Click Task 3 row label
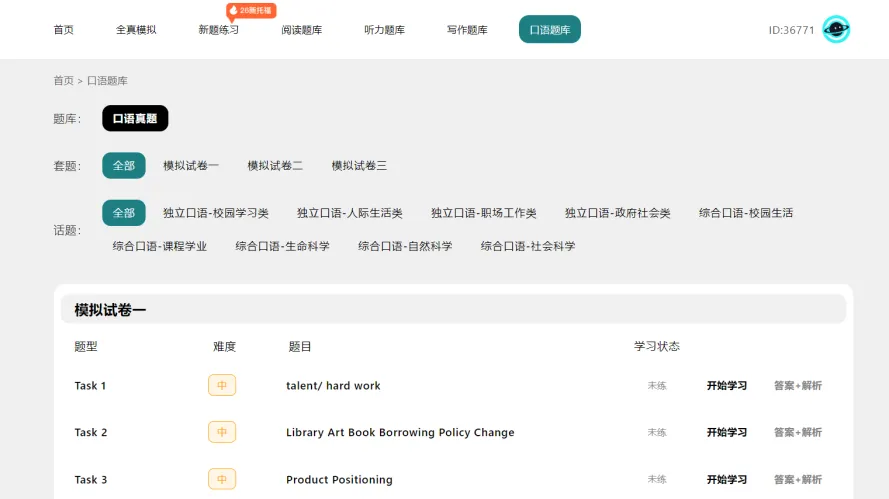 [x=91, y=479]
